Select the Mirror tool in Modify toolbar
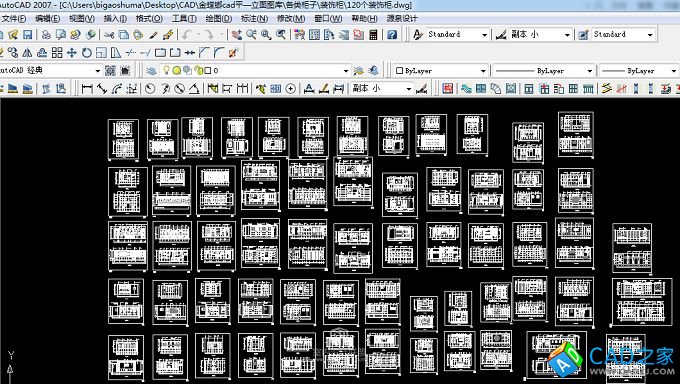The height and width of the screenshot is (384, 680). [x=27, y=53]
